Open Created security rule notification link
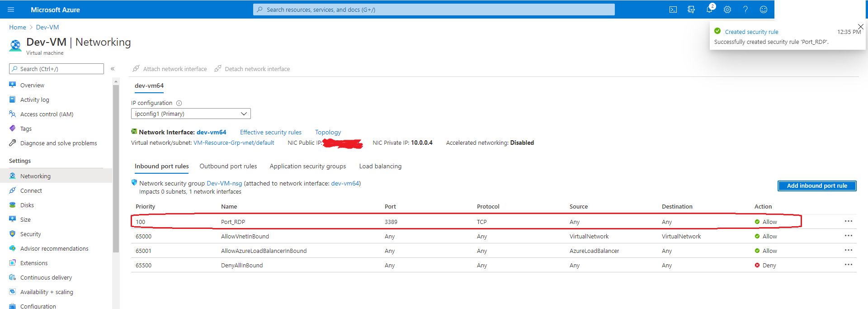This screenshot has height=309, width=868. tap(752, 32)
